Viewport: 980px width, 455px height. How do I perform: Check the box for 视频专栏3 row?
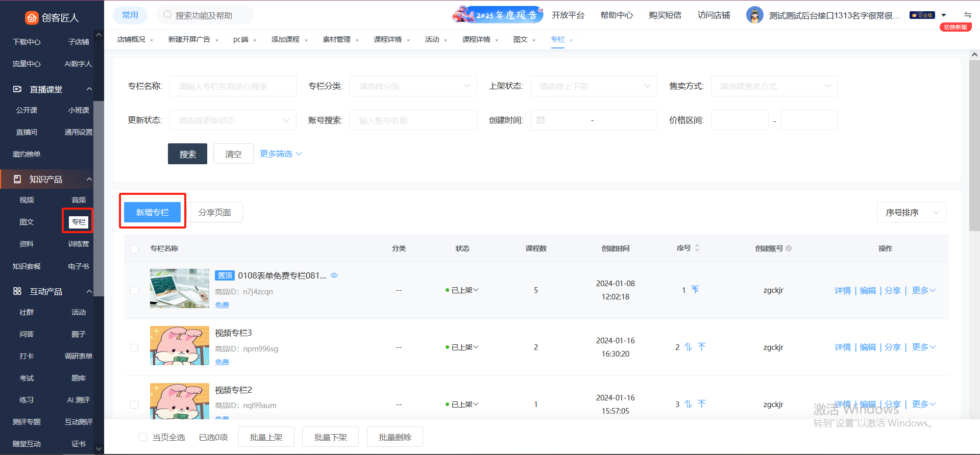134,347
